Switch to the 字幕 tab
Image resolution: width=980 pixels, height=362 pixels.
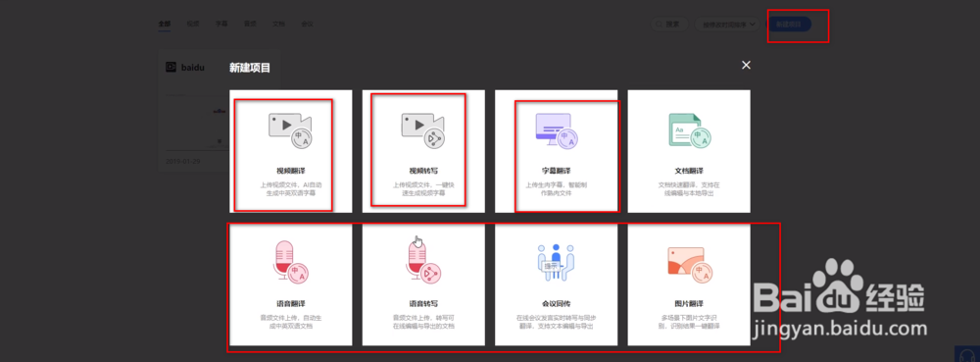[221, 24]
